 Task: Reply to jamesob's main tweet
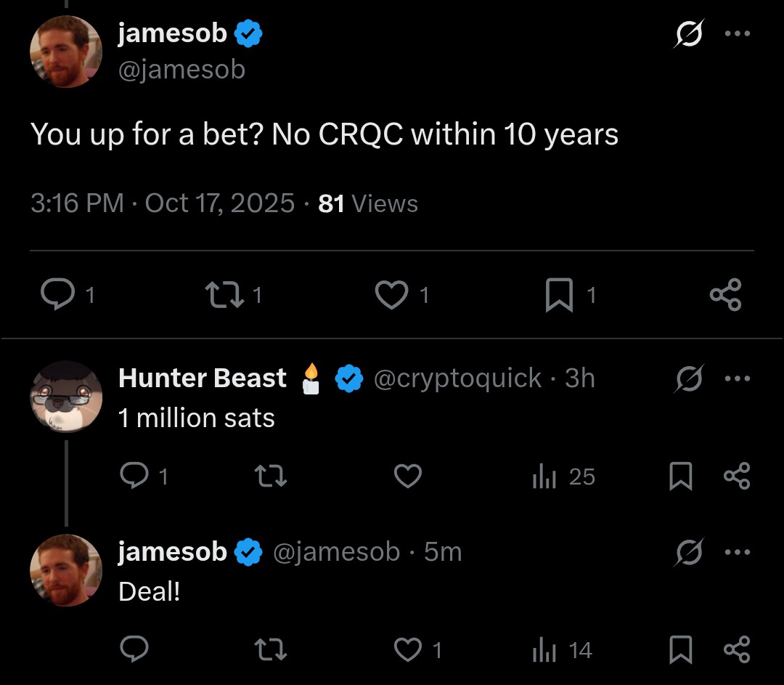[x=55, y=294]
